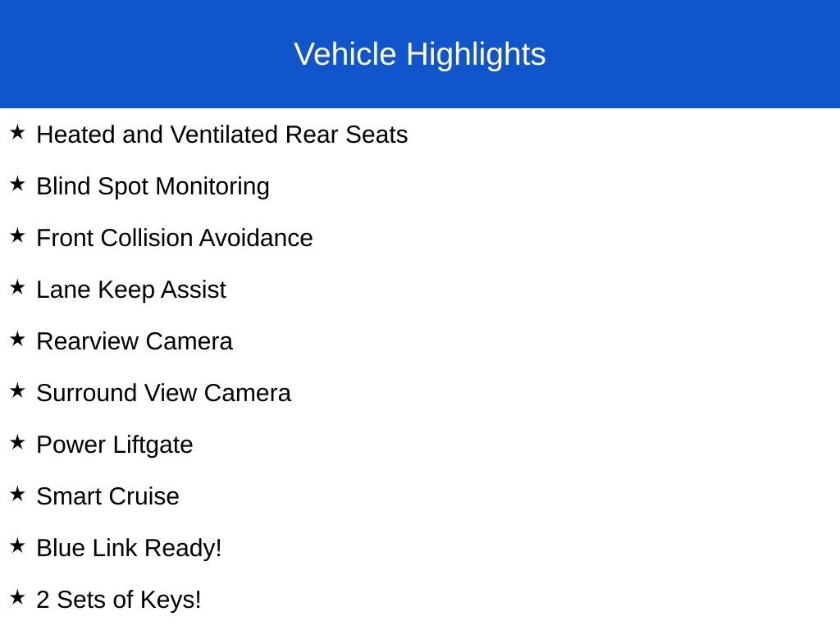
Task: Select the Heated and Ventilated Rear Seats text
Action: [x=221, y=135]
